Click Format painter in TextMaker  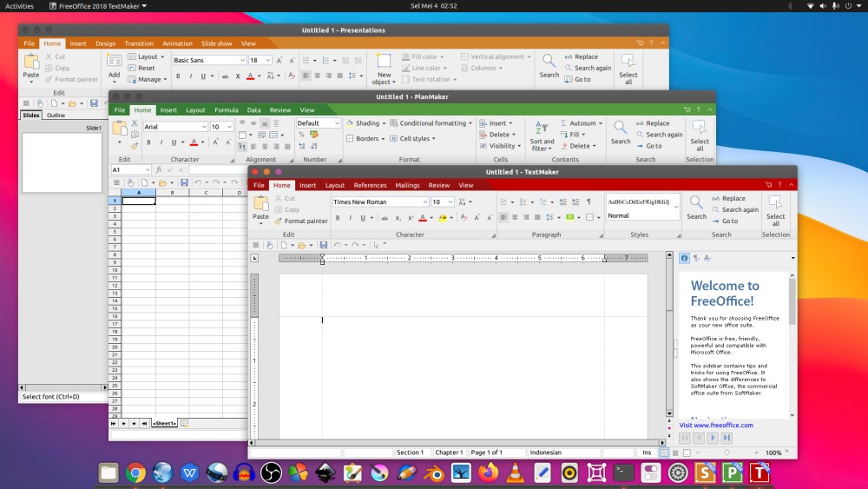pos(301,221)
